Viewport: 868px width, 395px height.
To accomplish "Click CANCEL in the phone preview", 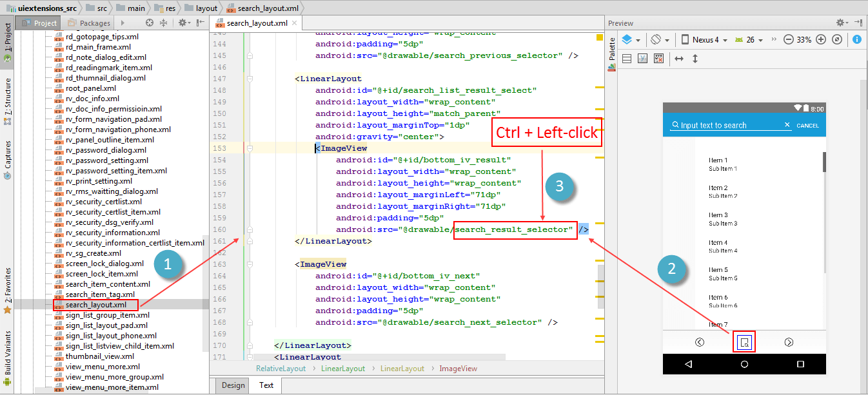I will tap(807, 126).
